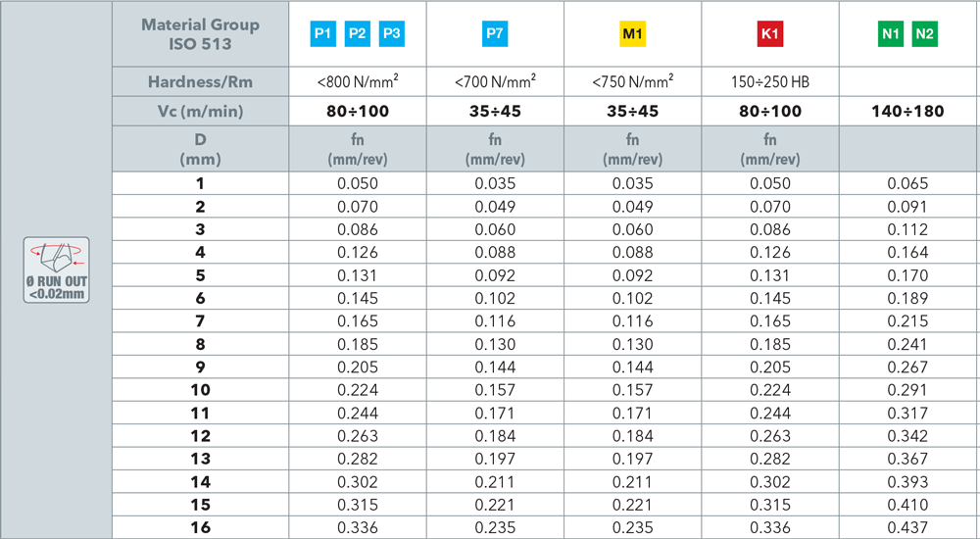This screenshot has width=980, height=539.
Task: Select the red K1 material badge
Action: tap(770, 35)
